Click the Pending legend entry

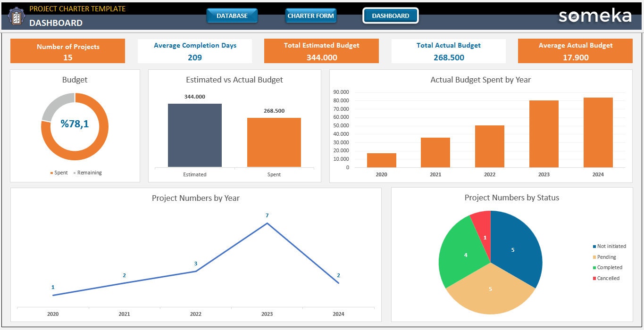[x=604, y=257]
